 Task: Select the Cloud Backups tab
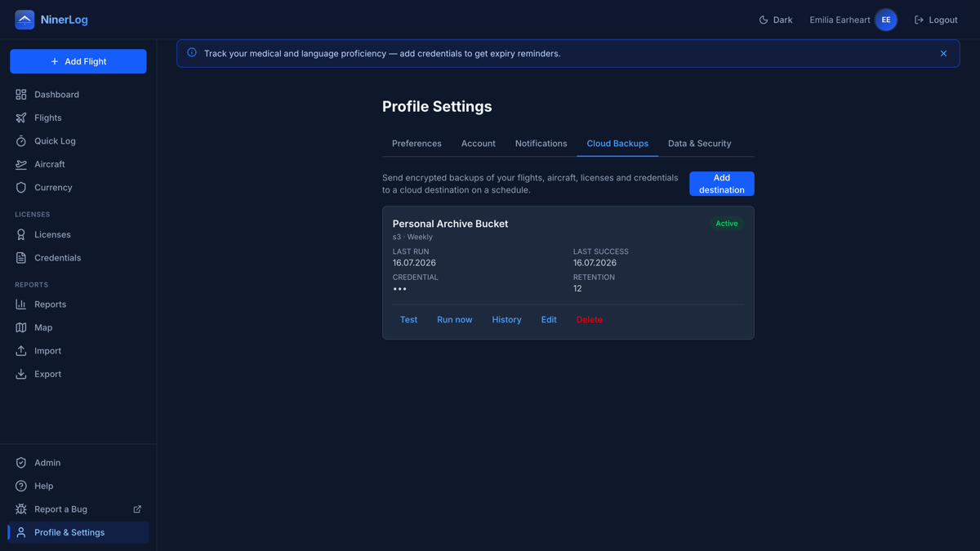617,144
